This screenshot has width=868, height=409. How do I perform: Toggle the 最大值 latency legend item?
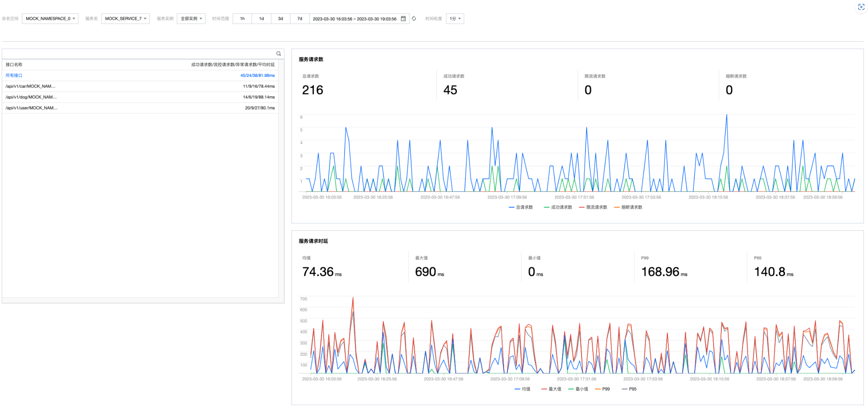[x=551, y=389]
